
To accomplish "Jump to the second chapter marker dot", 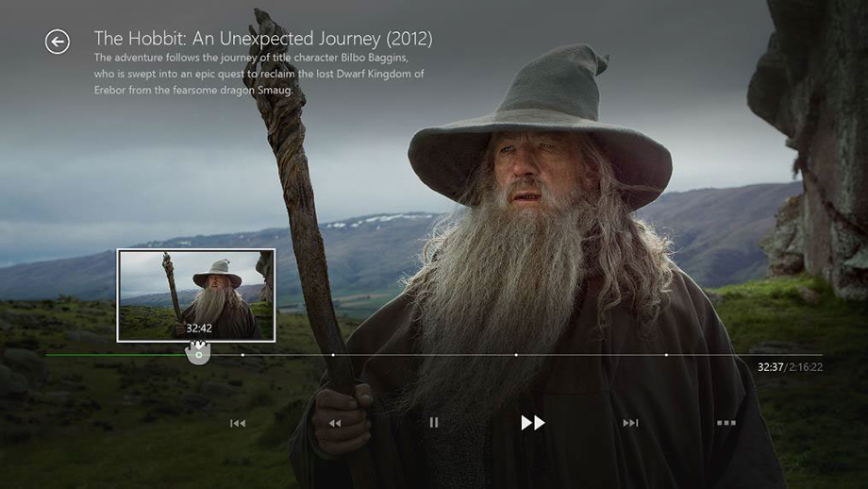I will click(x=332, y=355).
